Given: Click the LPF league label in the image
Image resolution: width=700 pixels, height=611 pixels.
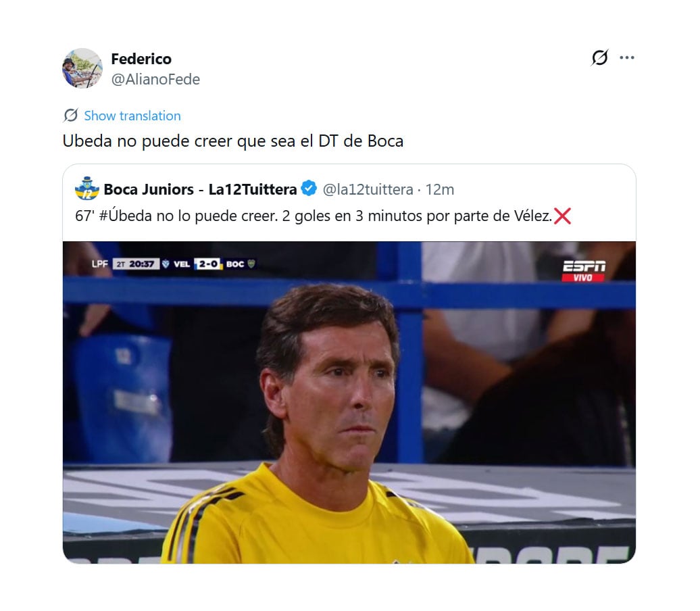Looking at the screenshot, I should 99,264.
